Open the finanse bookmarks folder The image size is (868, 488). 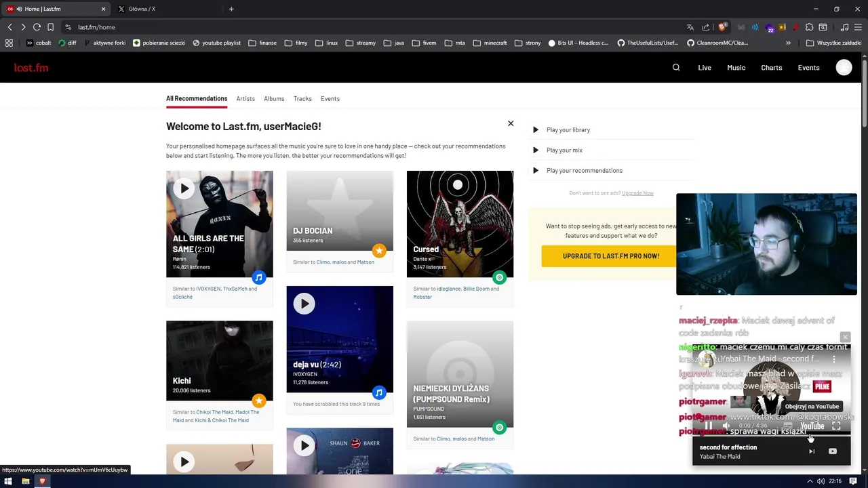tap(262, 43)
